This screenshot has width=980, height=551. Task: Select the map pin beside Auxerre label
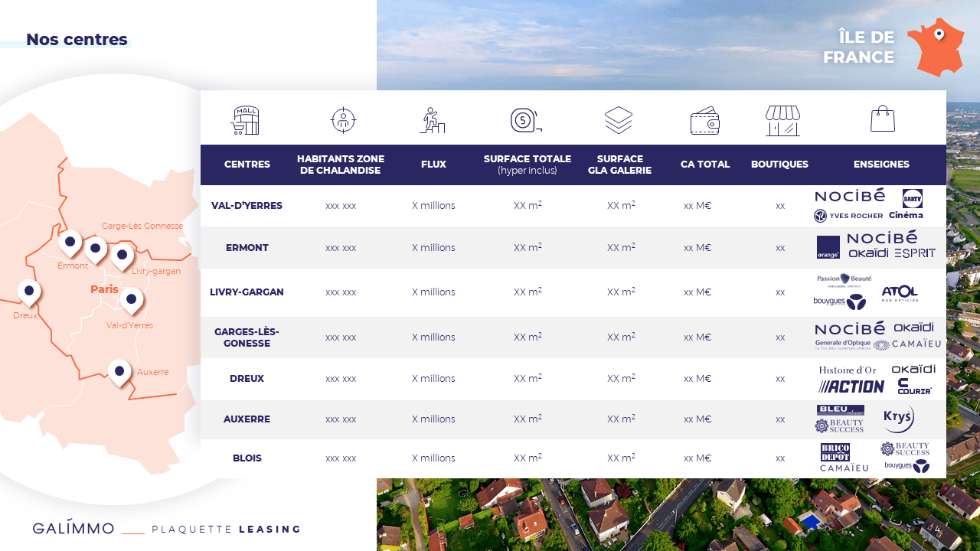[119, 373]
